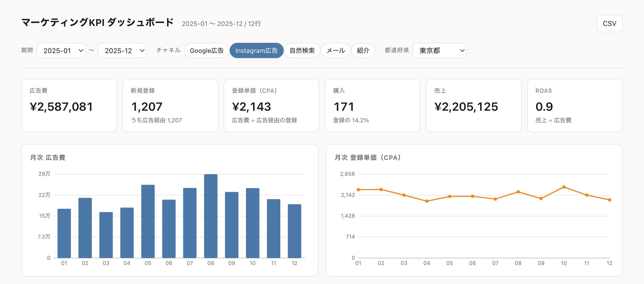Click the ROAS value 0.9
This screenshot has width=644, height=284.
544,107
